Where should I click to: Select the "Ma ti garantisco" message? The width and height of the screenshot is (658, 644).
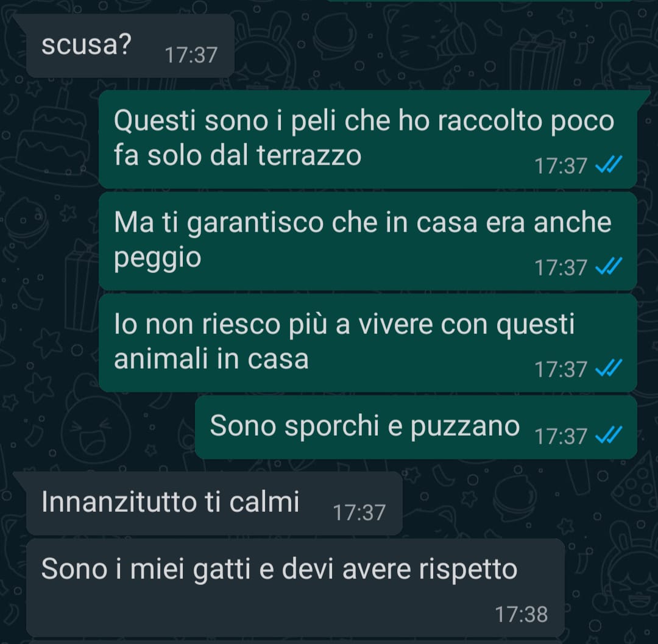[368, 241]
